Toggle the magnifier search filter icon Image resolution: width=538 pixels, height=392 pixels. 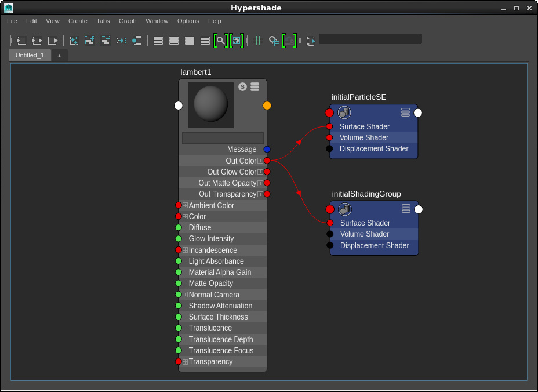tap(220, 41)
